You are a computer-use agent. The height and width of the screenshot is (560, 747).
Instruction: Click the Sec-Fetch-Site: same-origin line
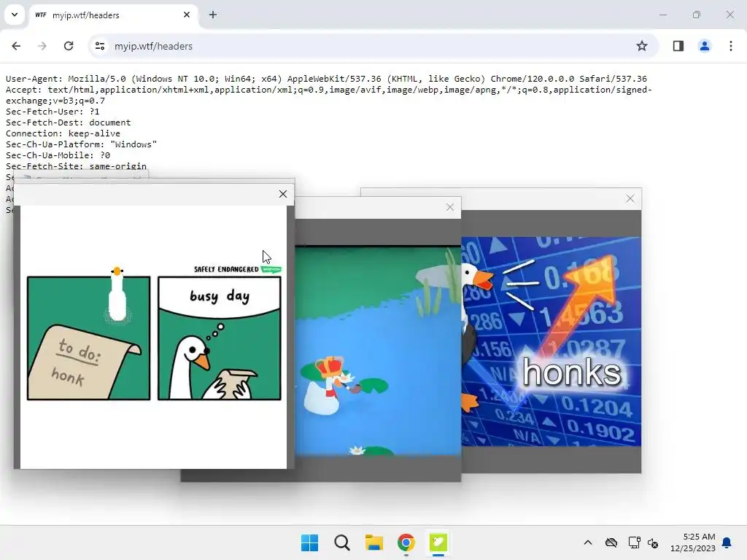tap(76, 166)
